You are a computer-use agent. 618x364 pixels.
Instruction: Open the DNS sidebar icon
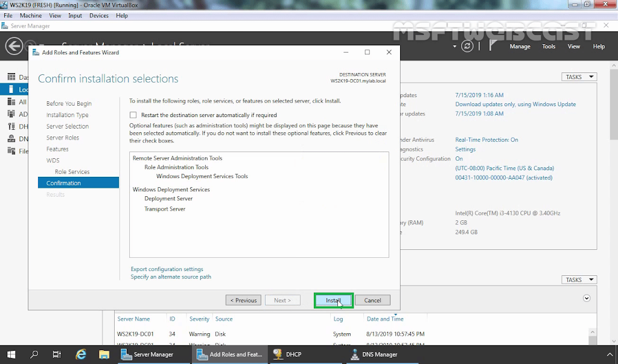pyautogui.click(x=11, y=138)
